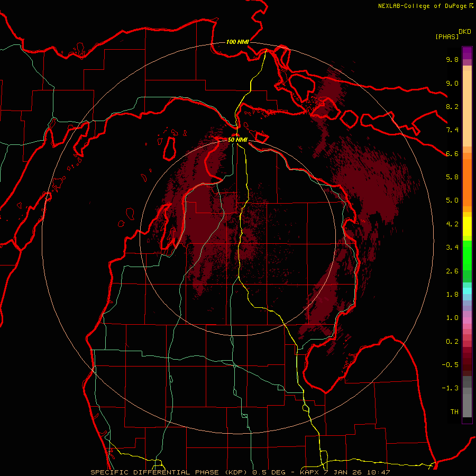This screenshot has height=476, width=476.
Task: Click the TH label on the color scale
Action: click(454, 412)
